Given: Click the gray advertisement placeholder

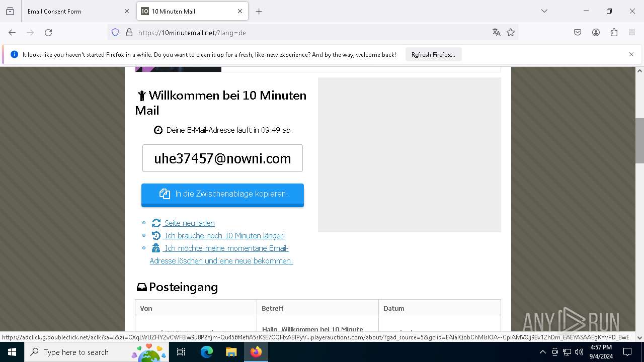Looking at the screenshot, I should point(410,155).
